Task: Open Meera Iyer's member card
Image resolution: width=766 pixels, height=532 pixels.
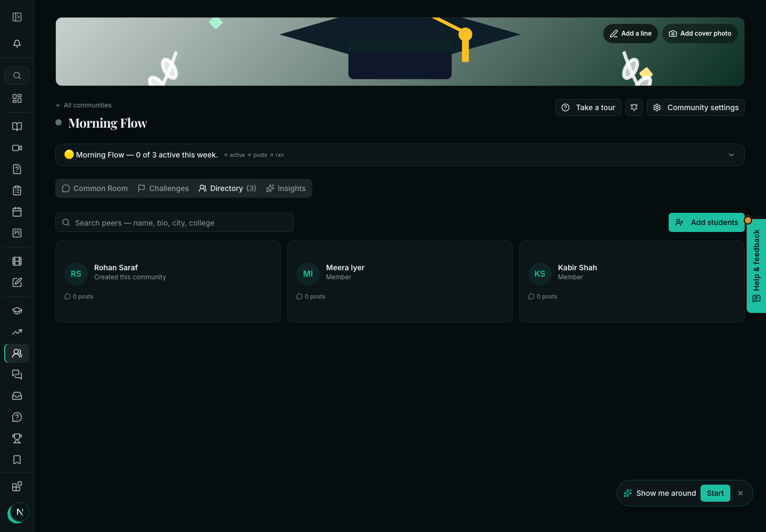Action: [x=400, y=281]
